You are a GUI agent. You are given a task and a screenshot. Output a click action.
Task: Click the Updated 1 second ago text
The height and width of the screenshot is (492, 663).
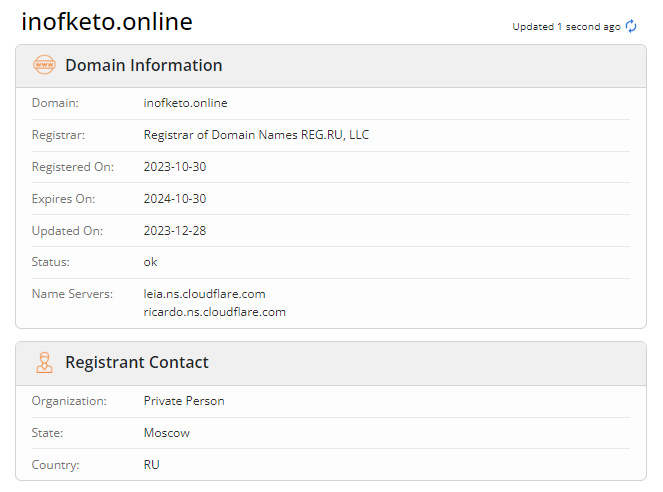(566, 27)
